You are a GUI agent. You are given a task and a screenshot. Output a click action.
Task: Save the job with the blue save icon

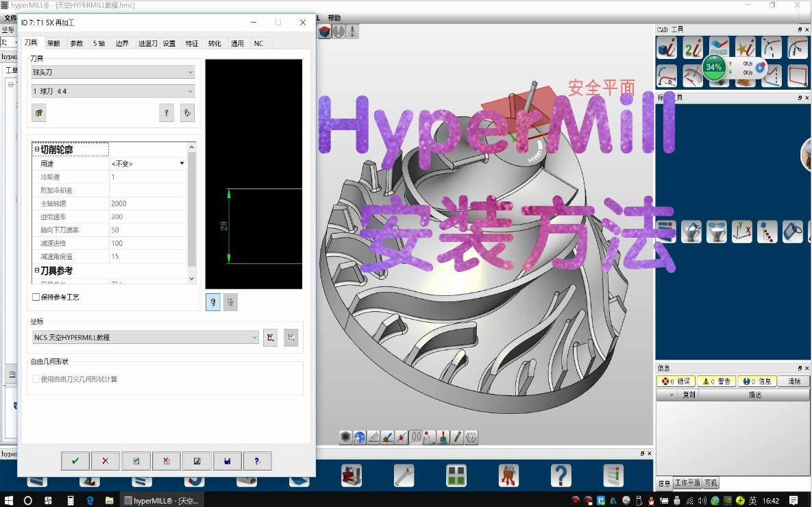coord(227,460)
